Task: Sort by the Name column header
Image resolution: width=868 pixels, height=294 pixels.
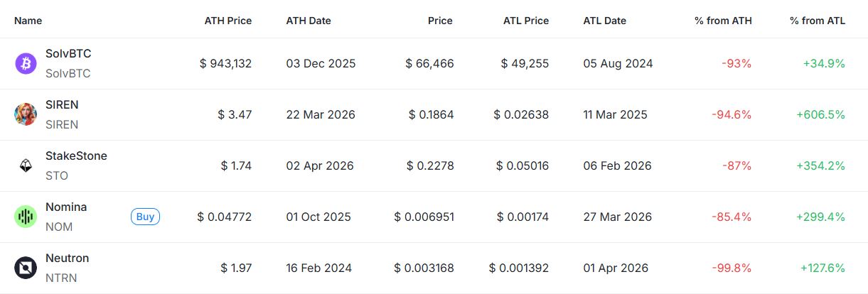Action: 28,21
